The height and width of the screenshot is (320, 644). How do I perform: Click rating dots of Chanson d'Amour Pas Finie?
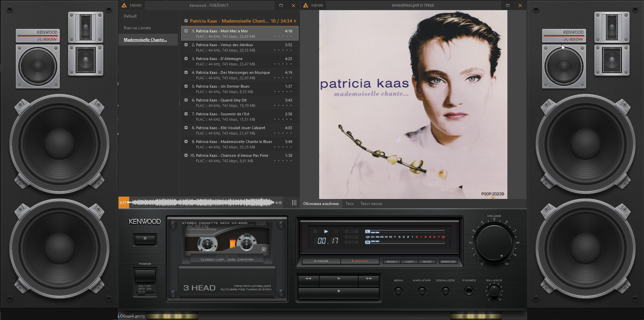coord(283,161)
